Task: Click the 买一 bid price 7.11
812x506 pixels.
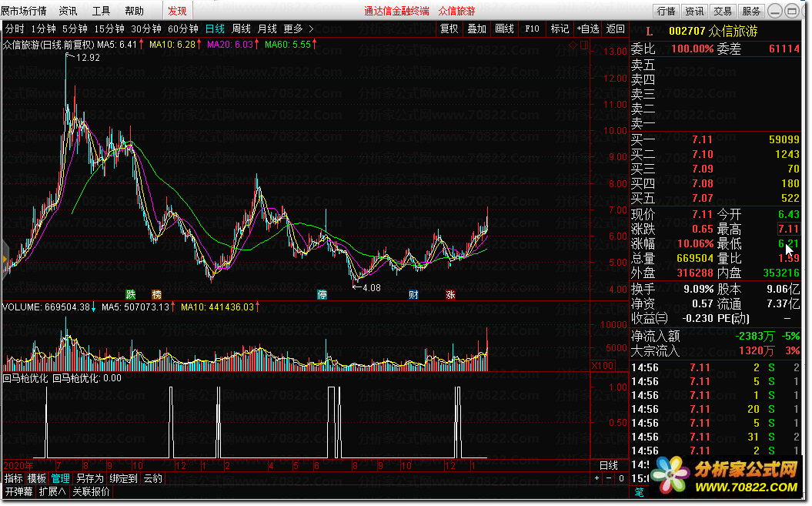Action: pyautogui.click(x=702, y=139)
